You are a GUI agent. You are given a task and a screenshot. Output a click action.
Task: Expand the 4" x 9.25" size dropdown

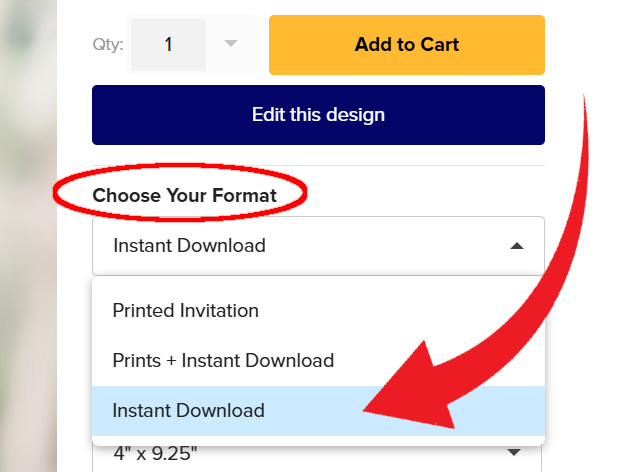coord(317,454)
